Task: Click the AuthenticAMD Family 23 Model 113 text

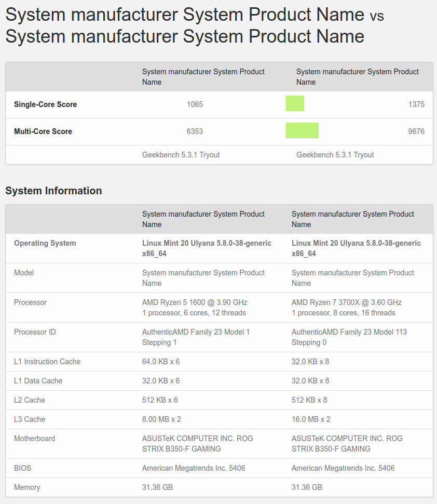Action: [349, 332]
